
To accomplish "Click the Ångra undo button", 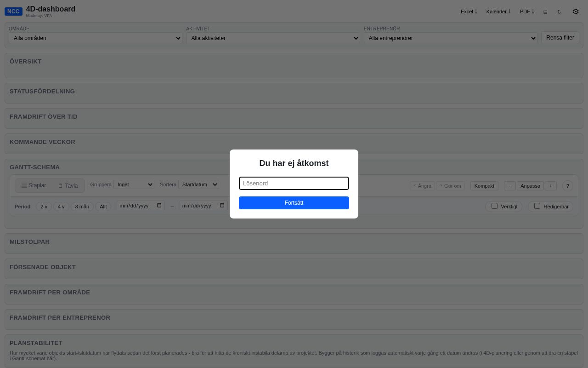I will 422,186.
